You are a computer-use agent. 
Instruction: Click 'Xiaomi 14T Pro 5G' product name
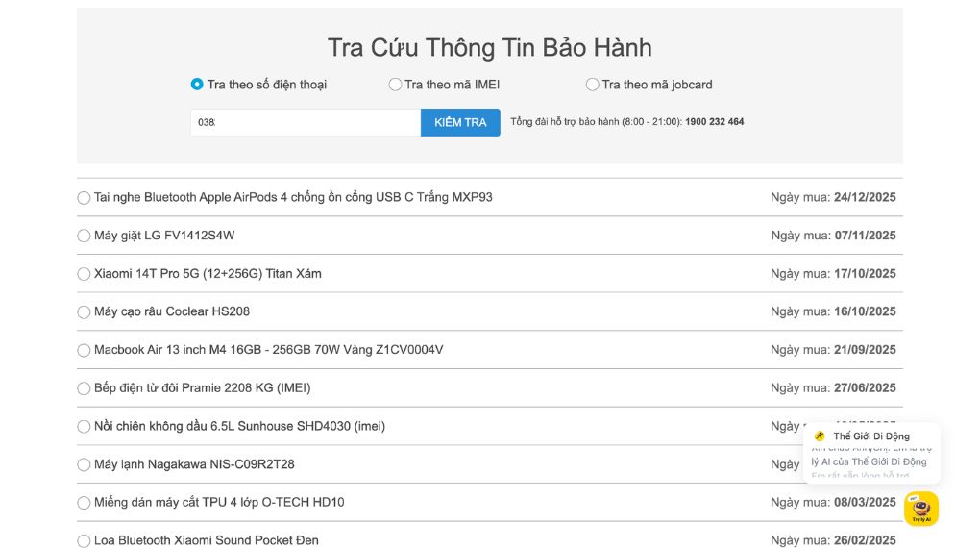(x=208, y=273)
